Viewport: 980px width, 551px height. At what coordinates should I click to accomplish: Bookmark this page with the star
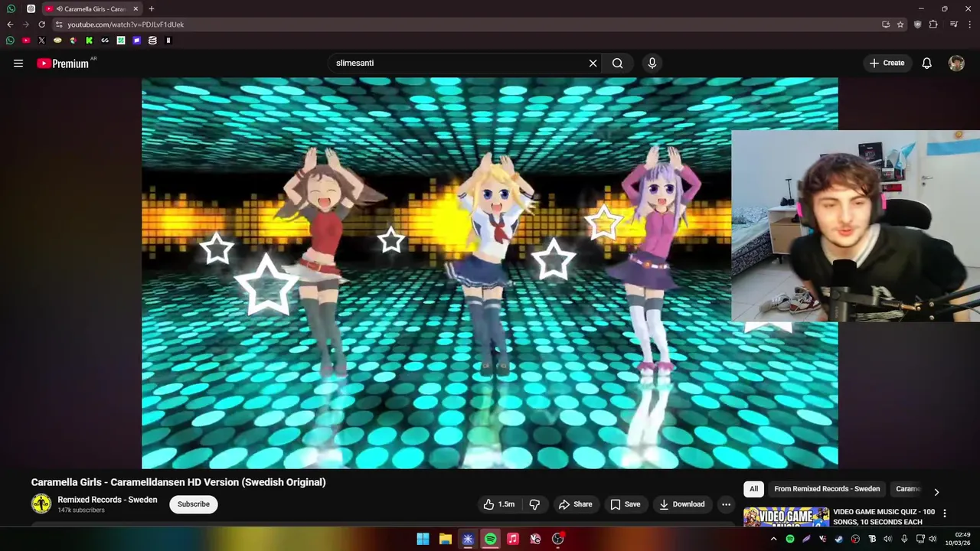pyautogui.click(x=900, y=24)
